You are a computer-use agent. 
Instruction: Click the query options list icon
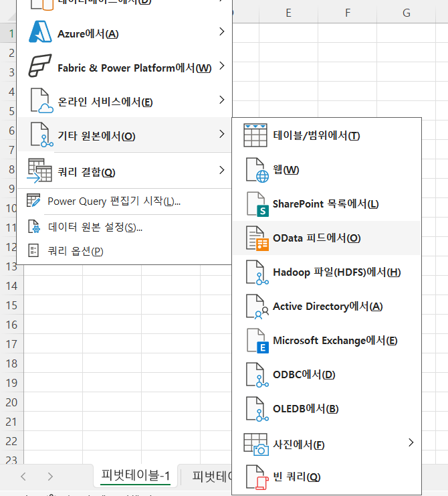click(33, 250)
